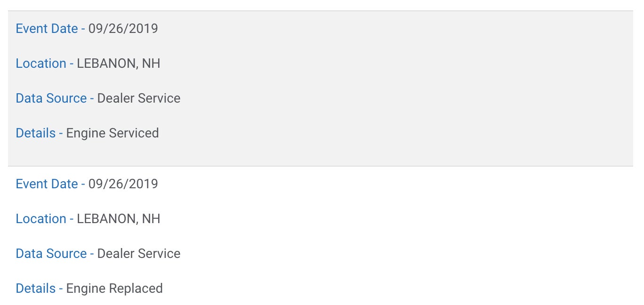Select the 09/26/2019 date in Engine Replaced record
Viewport: 644px width, 305px height.
coord(123,184)
